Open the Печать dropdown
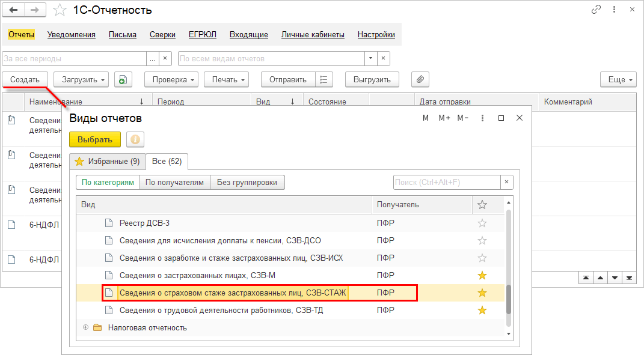 [x=226, y=80]
